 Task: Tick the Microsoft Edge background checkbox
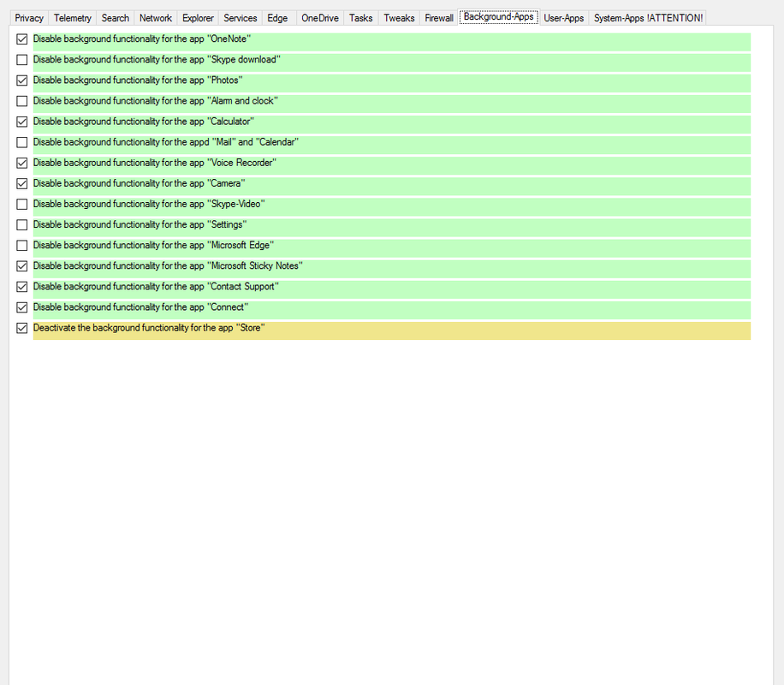(x=22, y=246)
